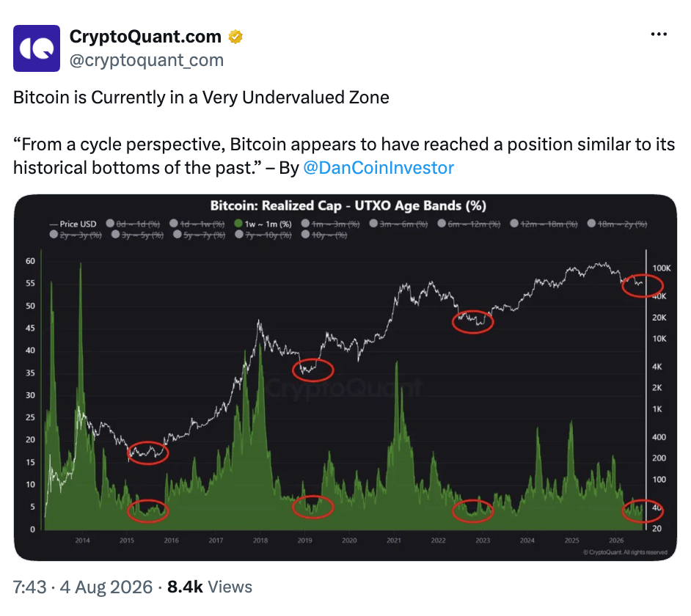Enable the 6m ~ 12m (%) legend series
This screenshot has height=616, width=691.
[469, 224]
